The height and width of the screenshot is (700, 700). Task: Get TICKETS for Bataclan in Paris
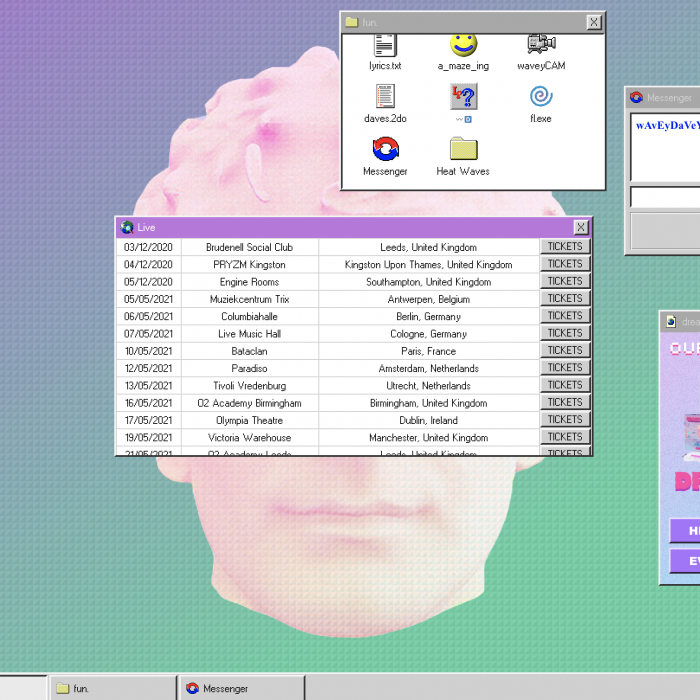click(x=565, y=351)
